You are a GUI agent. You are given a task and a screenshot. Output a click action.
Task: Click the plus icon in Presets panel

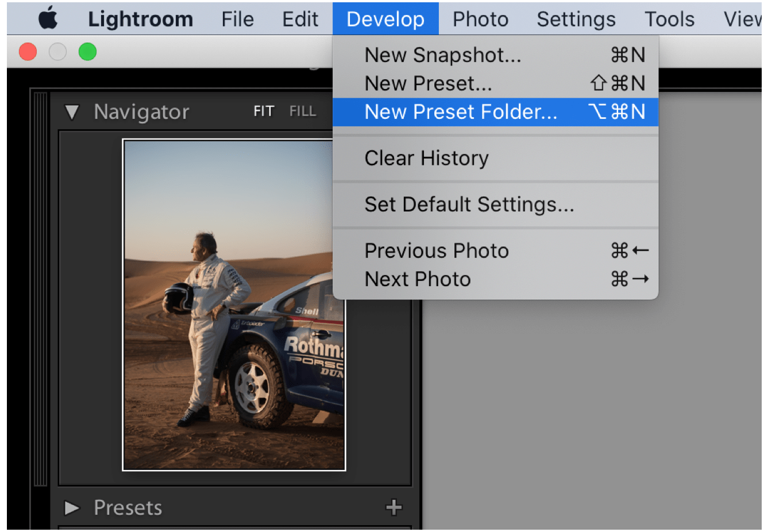393,507
